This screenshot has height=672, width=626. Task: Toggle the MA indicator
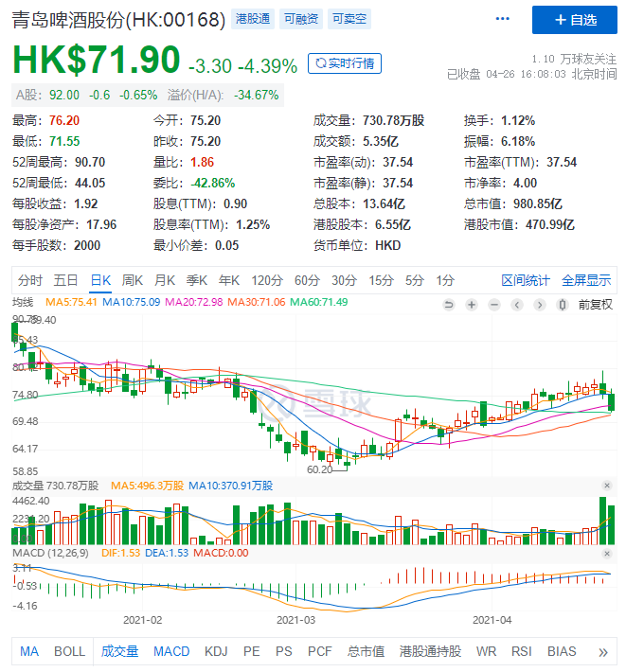(x=29, y=651)
